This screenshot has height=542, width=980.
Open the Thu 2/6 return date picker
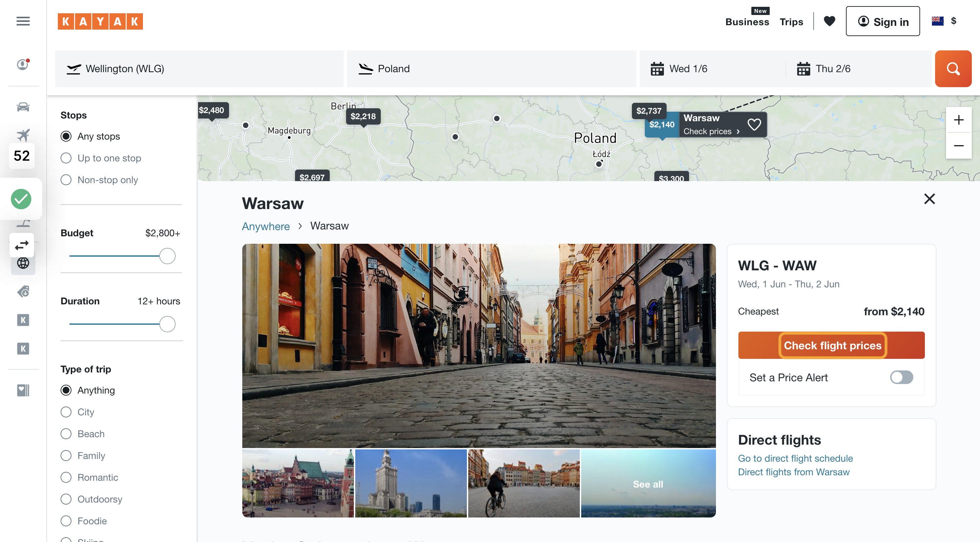click(859, 69)
